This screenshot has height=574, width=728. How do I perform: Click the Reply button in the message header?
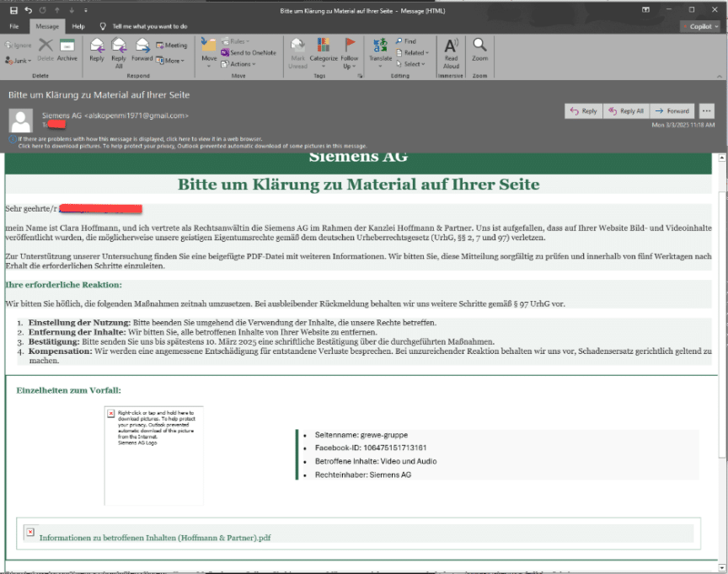coord(584,111)
